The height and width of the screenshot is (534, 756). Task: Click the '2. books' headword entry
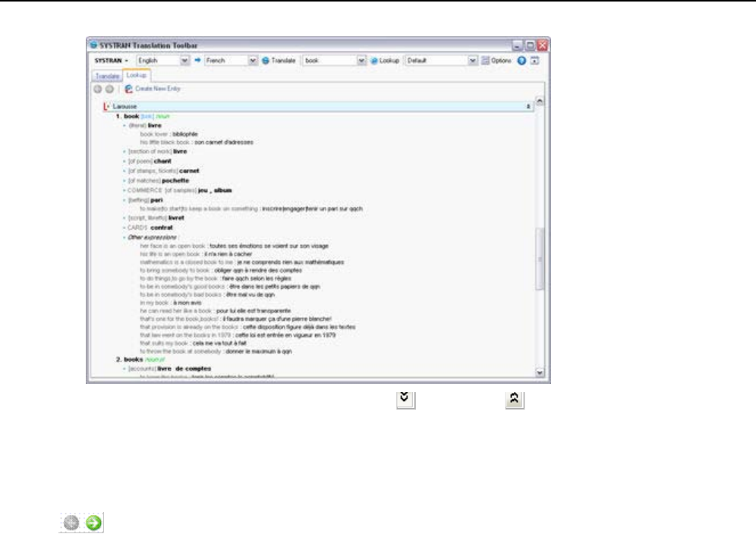140,360
